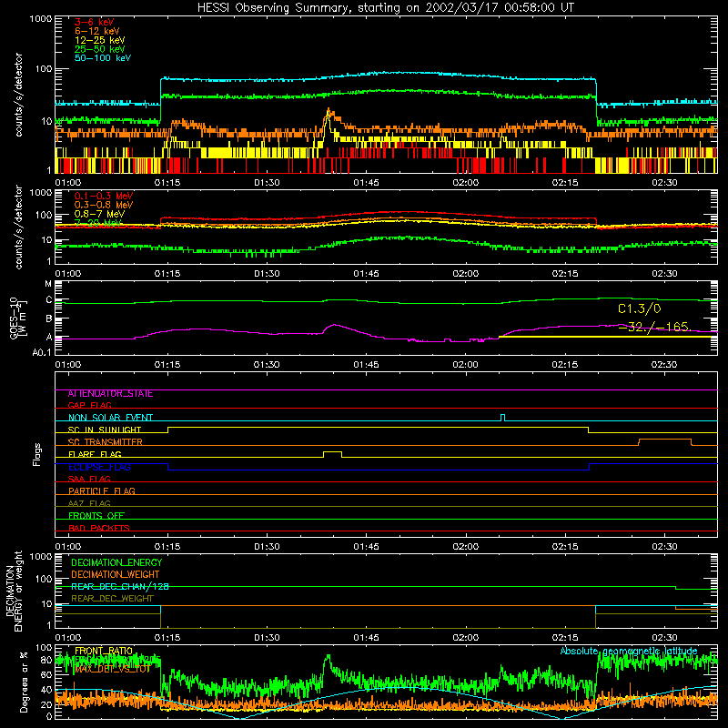
Task: Click the Absolute geomagnetic latitude label
Action: click(629, 651)
